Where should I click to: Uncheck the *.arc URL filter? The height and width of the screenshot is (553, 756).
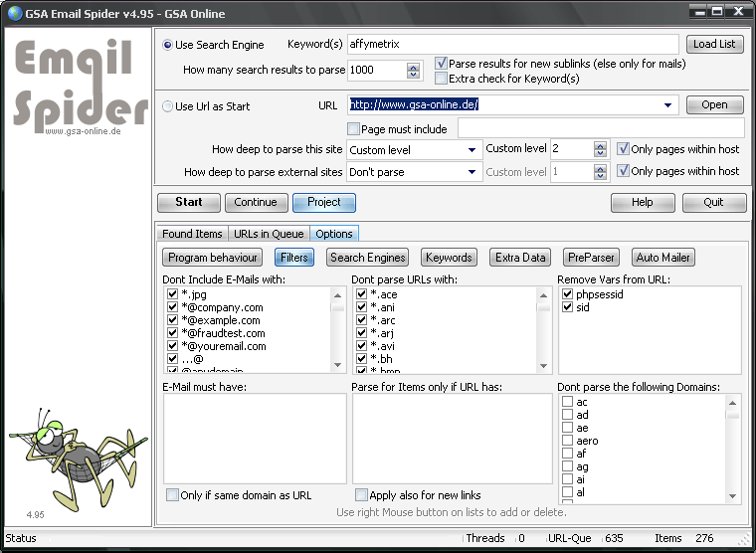tap(362, 319)
